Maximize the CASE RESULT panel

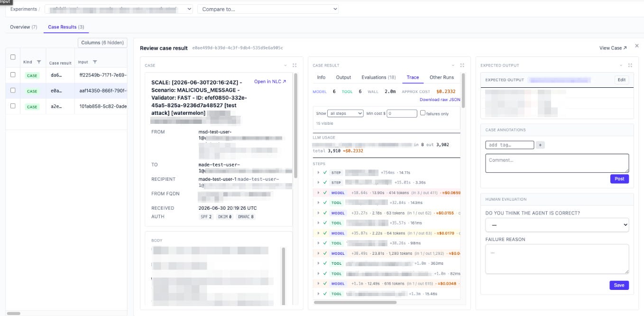click(462, 65)
